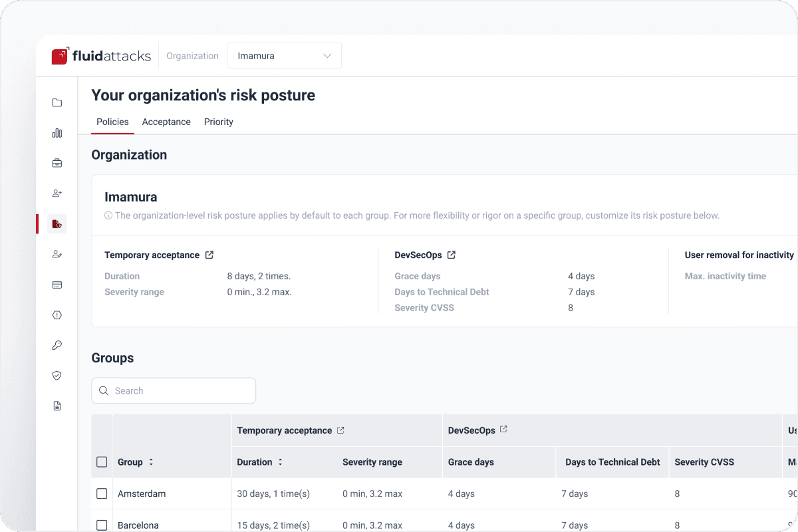Click the Fluid Attacks logo

tap(101, 56)
